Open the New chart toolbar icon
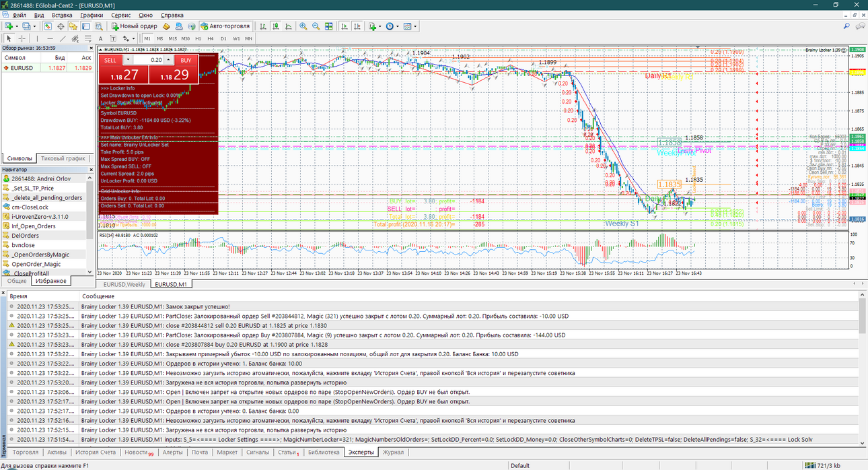Screen dimensions: 868x470 click(9, 26)
